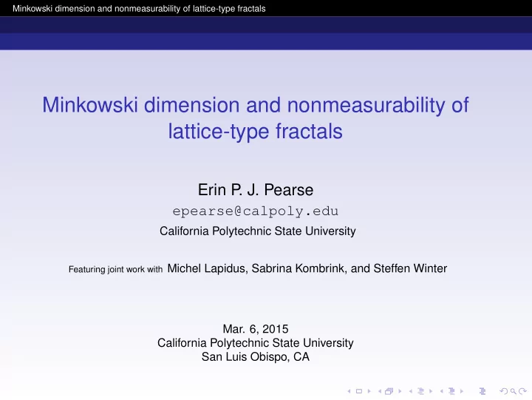Image resolution: width=532 pixels, height=400 pixels.
Task: Click the main slide title text
Action: click(x=256, y=118)
